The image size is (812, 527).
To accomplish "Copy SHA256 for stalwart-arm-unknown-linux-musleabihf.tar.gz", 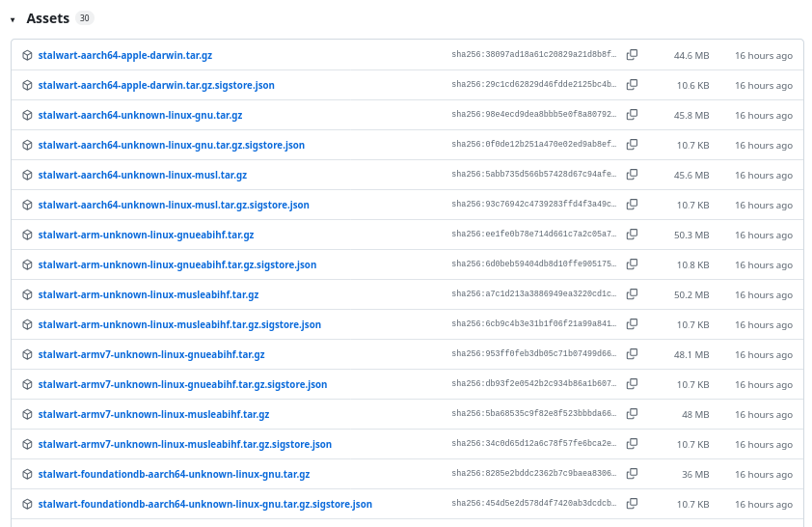I will pyautogui.click(x=632, y=294).
